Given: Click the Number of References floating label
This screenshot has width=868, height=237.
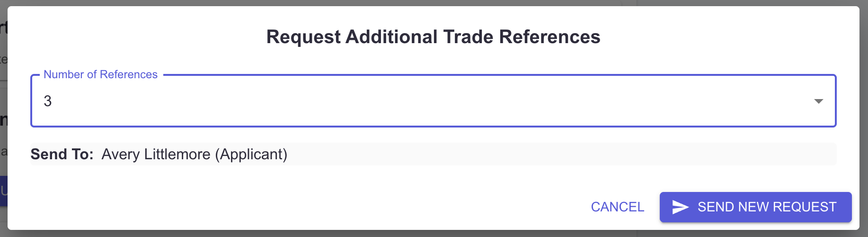Looking at the screenshot, I should tap(100, 74).
